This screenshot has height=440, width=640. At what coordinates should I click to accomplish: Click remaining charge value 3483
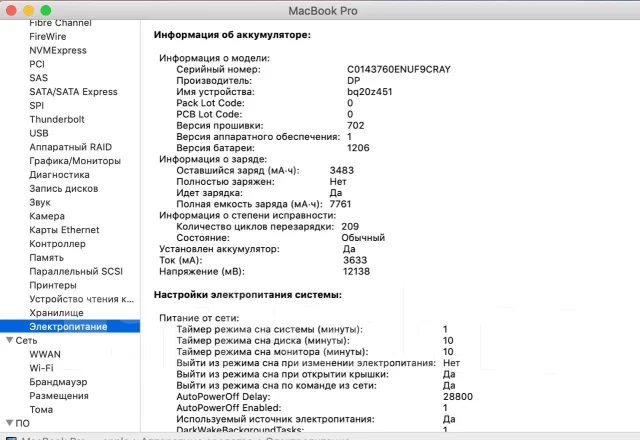coord(342,171)
